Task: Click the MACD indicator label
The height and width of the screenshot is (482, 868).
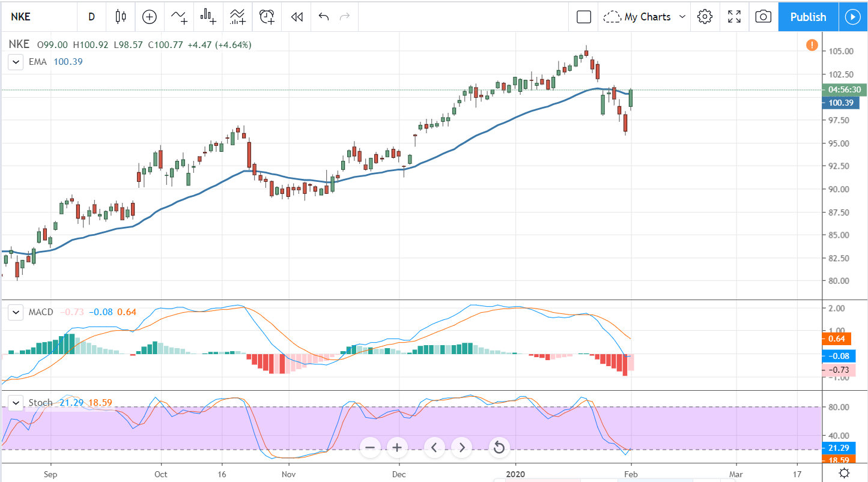Action: (x=41, y=312)
